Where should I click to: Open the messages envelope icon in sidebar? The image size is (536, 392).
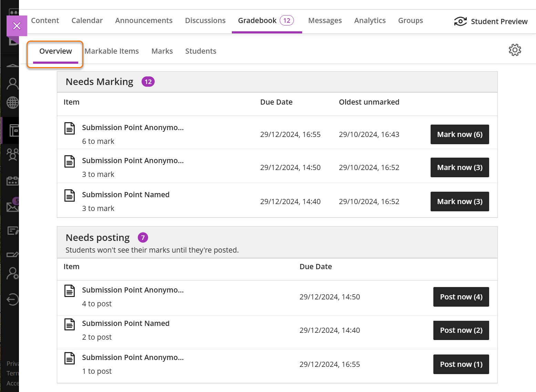point(12,207)
